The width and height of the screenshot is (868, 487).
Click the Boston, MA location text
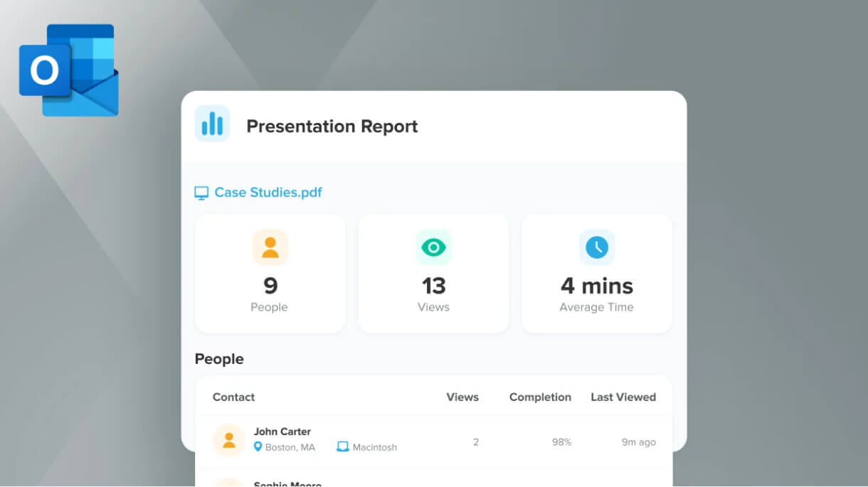tap(290, 447)
